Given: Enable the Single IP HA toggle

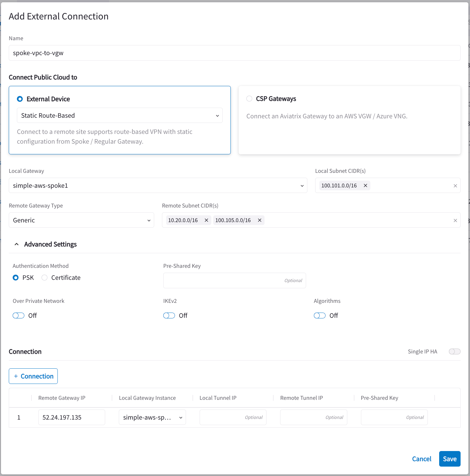Looking at the screenshot, I should point(454,351).
